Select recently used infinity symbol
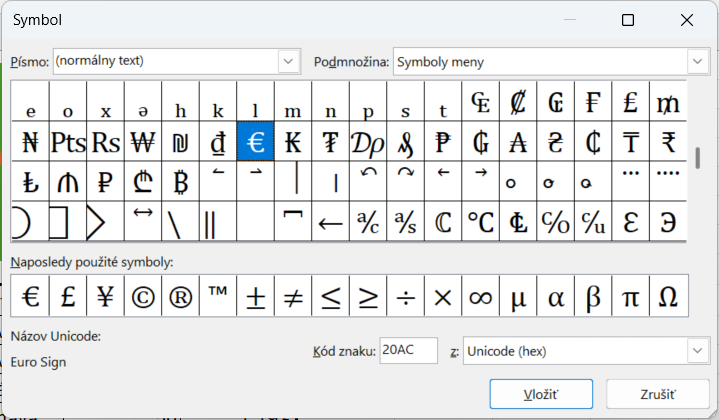Viewport: 719px width, 420px height. pyautogui.click(x=481, y=296)
